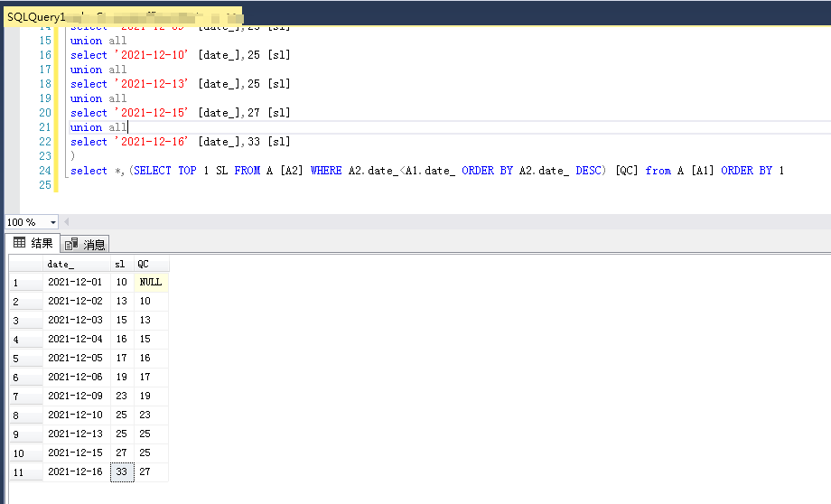This screenshot has width=831, height=504.
Task: Select result row header 11
Action: pos(26,471)
